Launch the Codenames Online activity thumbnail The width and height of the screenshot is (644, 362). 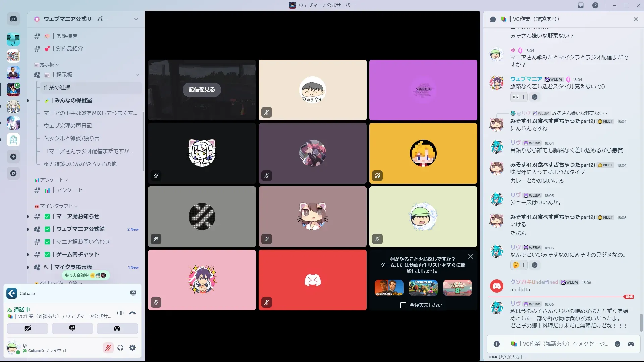[389, 288]
